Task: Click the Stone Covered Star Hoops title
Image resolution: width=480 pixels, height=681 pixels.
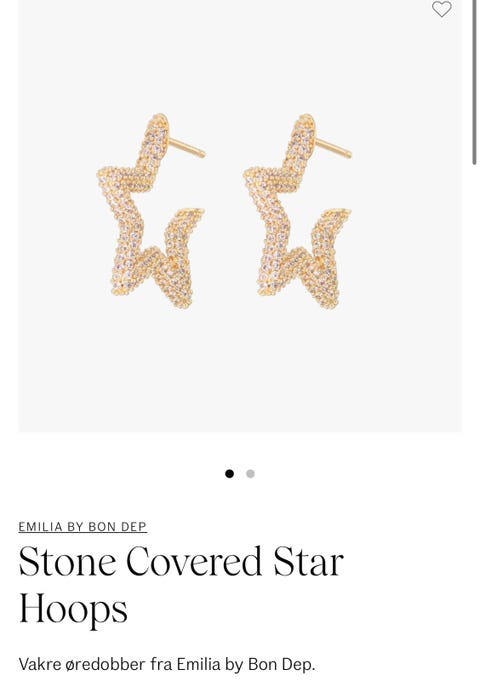Action: point(181,584)
